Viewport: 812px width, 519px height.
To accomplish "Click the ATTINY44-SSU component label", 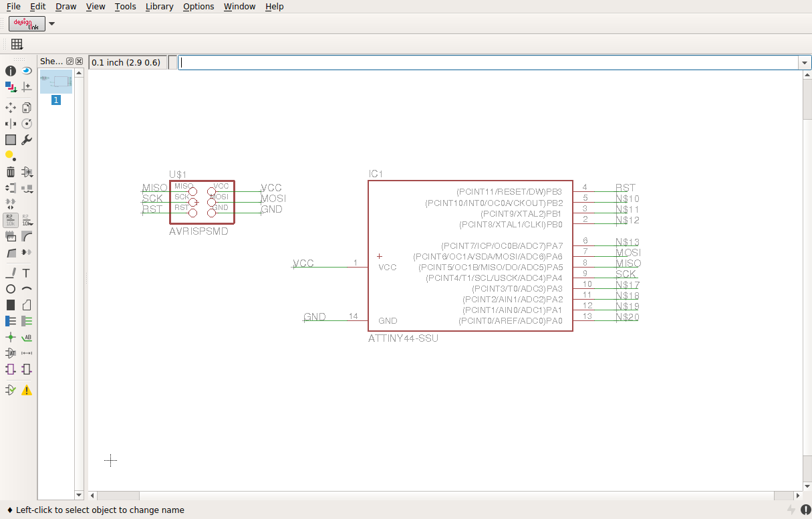I will [x=403, y=338].
